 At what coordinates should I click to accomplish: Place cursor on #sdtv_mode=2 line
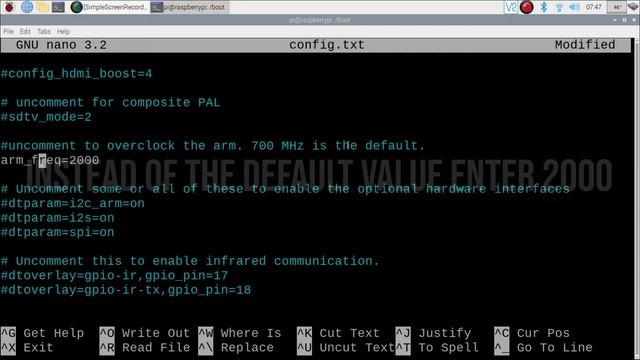pyautogui.click(x=46, y=117)
